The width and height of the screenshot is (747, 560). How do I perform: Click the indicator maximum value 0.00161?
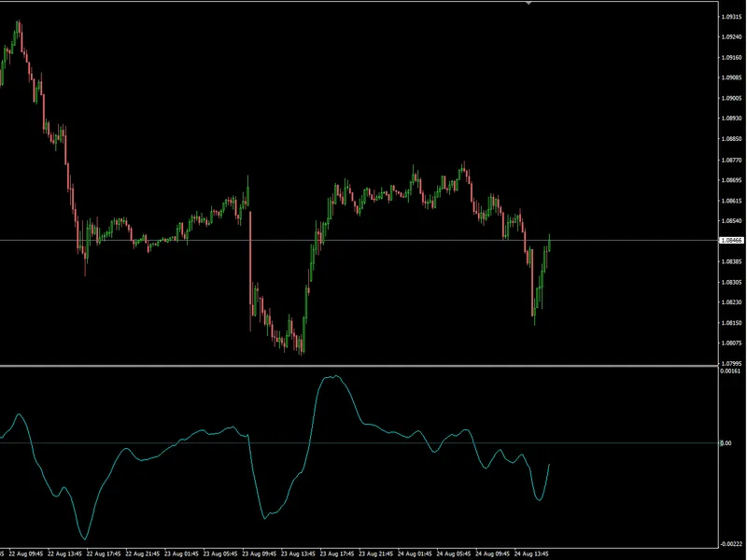730,371
